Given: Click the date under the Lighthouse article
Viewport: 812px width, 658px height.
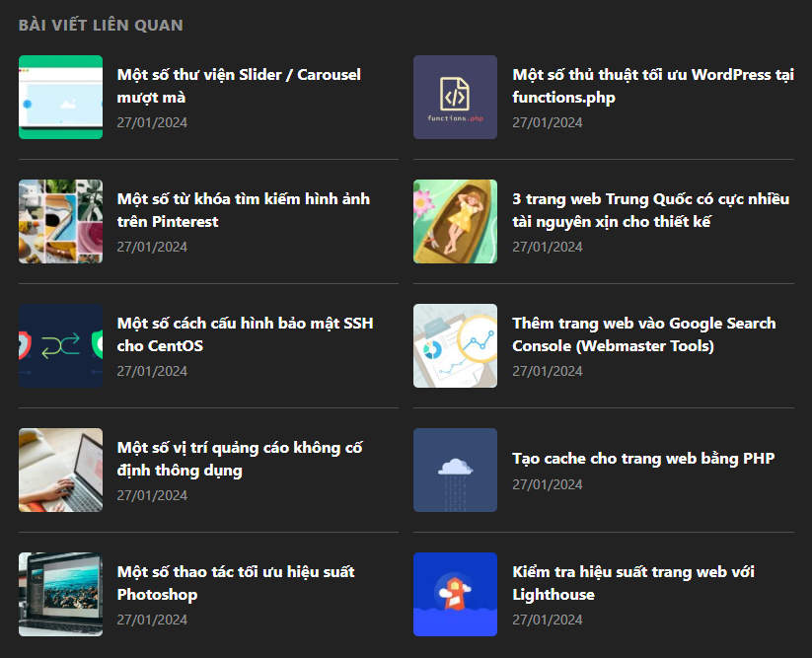Looking at the screenshot, I should coord(548,620).
